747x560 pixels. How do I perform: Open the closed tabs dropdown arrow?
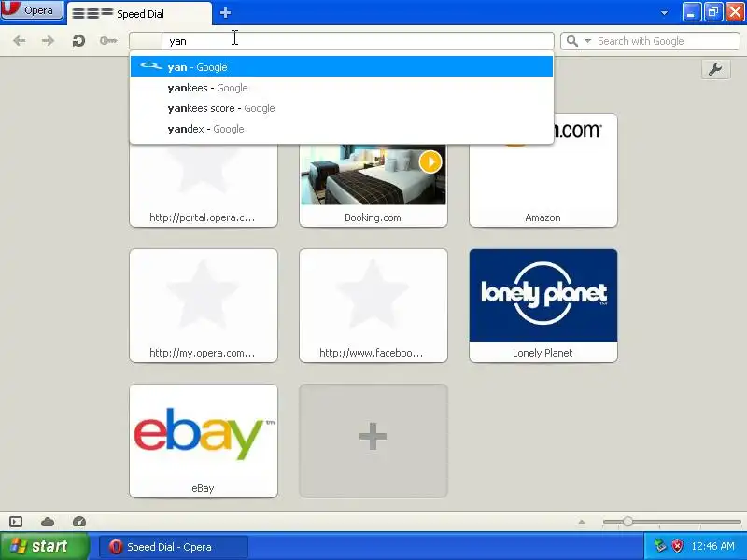664,13
